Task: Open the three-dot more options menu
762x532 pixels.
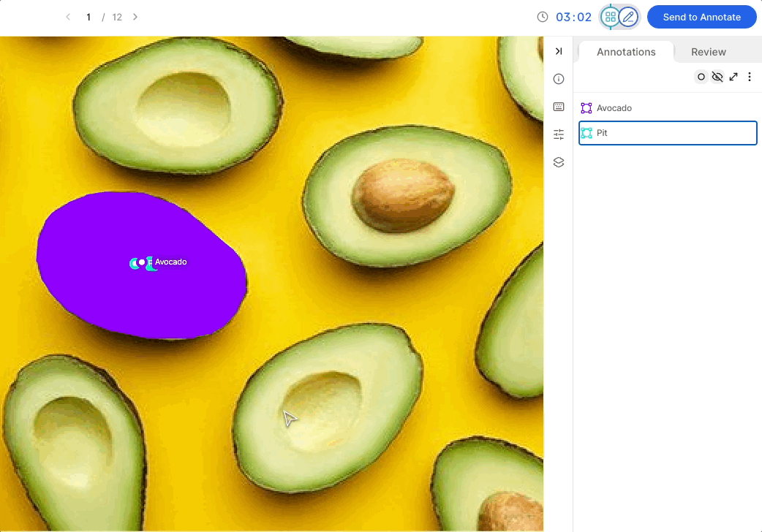Action: tap(750, 77)
